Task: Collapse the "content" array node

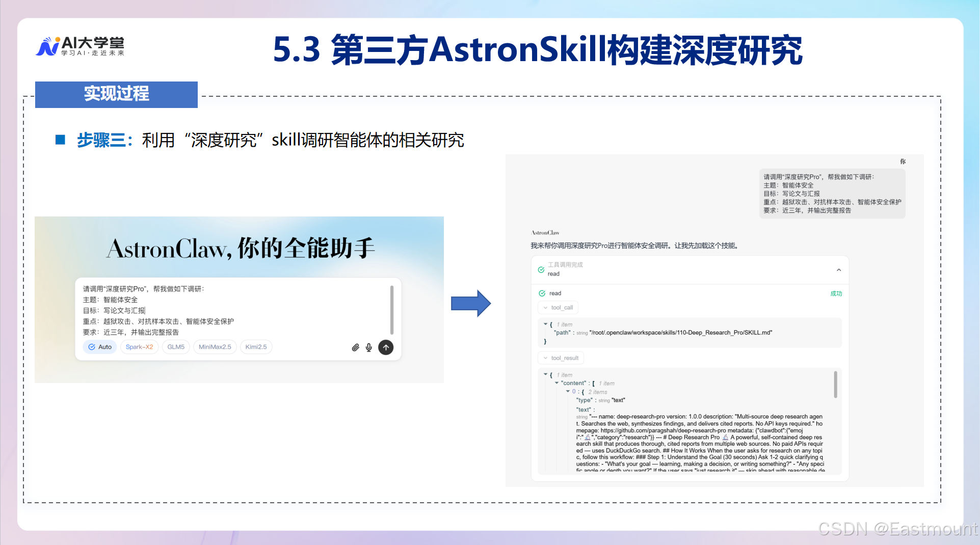Action: coord(557,383)
